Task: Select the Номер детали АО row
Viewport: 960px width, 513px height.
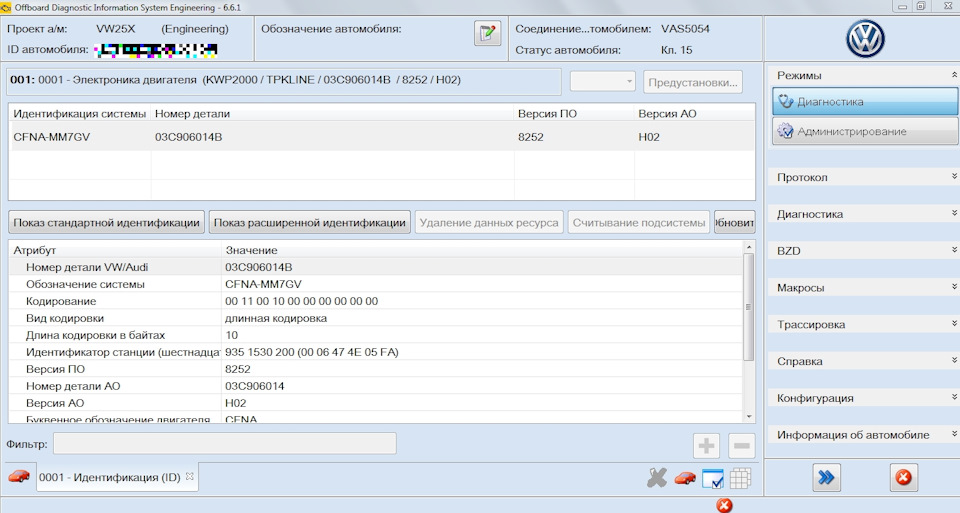Action: [375, 386]
